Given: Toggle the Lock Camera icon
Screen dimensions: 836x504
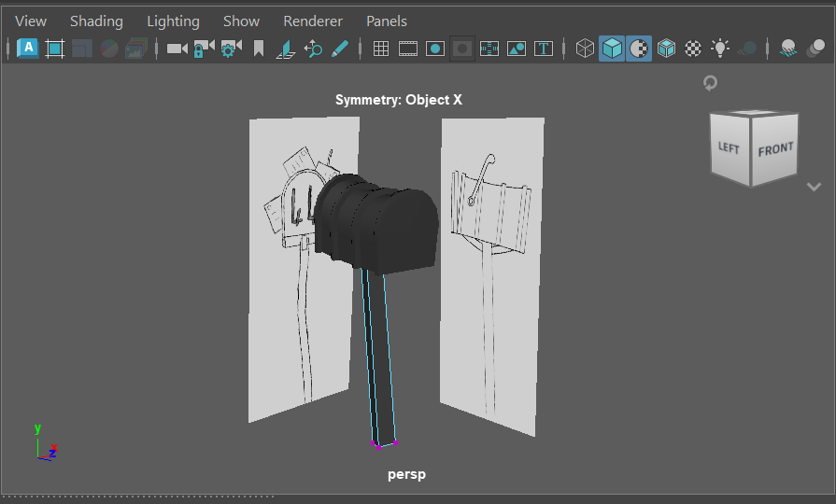Looking at the screenshot, I should (x=204, y=49).
